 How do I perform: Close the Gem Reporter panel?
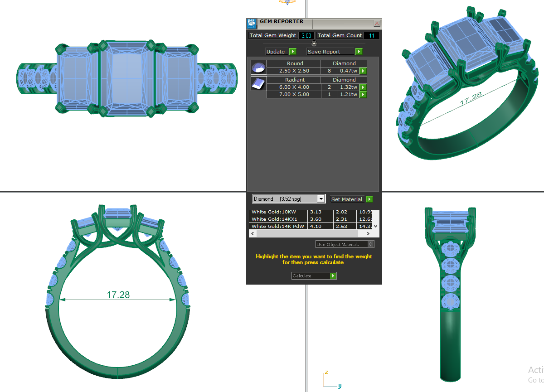coord(377,24)
